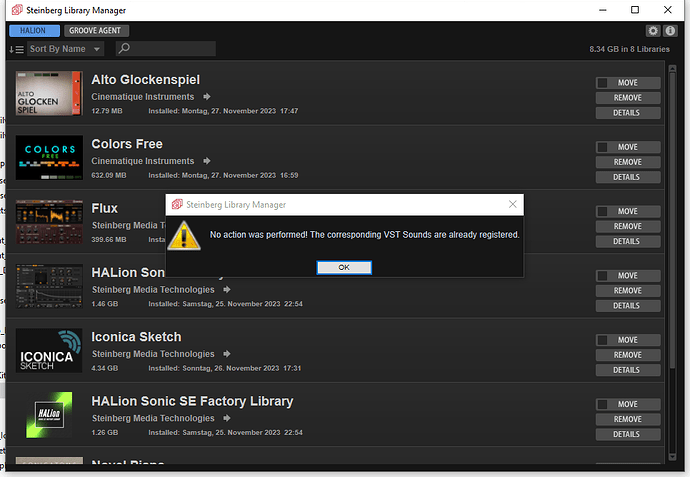Tick the MOVE checkbox for Colors Free
This screenshot has width=690, height=477.
click(x=602, y=147)
